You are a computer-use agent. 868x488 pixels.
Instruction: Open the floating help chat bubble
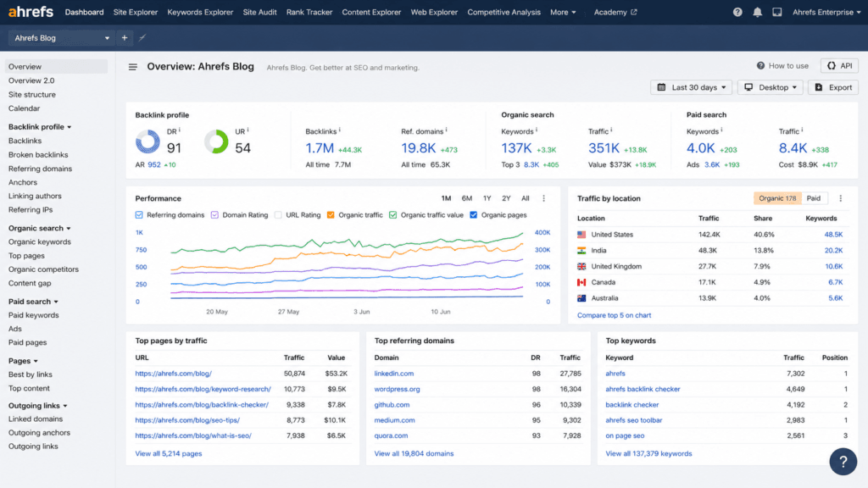(x=843, y=462)
